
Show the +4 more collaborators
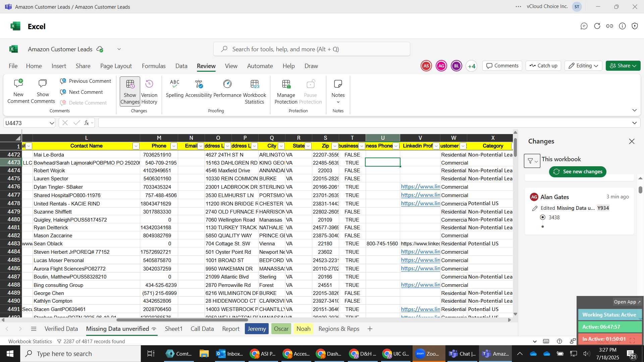click(472, 66)
